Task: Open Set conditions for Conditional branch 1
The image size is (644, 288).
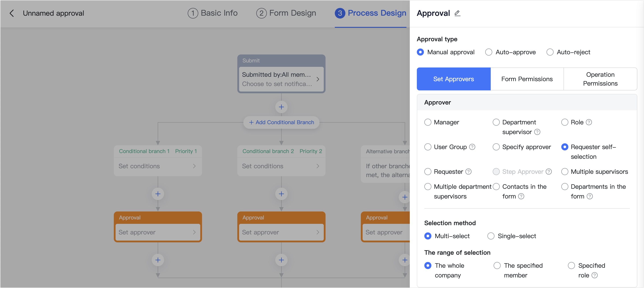Action: coord(157,166)
